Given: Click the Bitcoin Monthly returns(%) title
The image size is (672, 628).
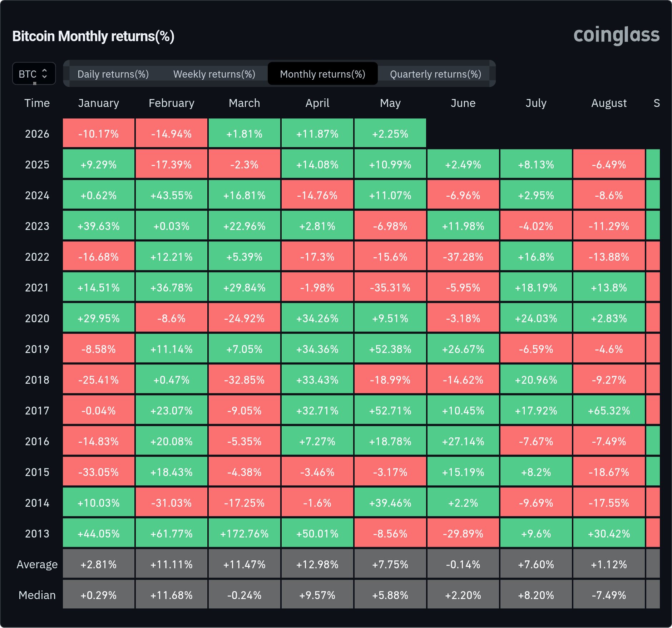Looking at the screenshot, I should point(93,36).
